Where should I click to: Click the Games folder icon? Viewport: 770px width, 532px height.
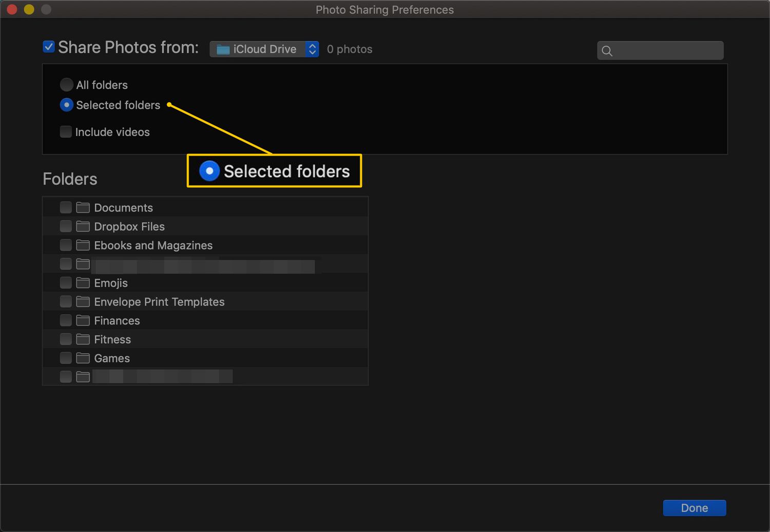point(83,358)
